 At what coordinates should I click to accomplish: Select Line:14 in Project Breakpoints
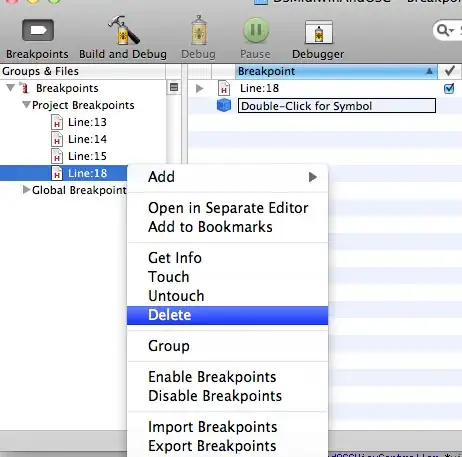point(87,139)
